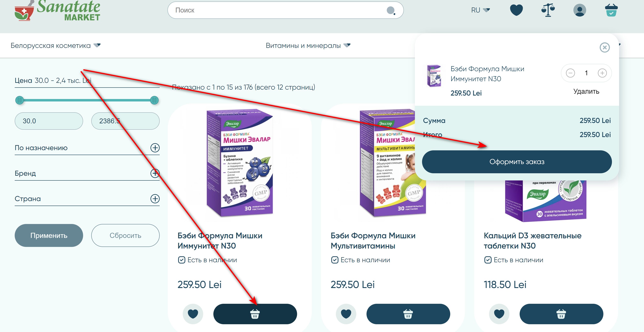Click the right price slider handle
The image size is (644, 332).
pos(154,100)
